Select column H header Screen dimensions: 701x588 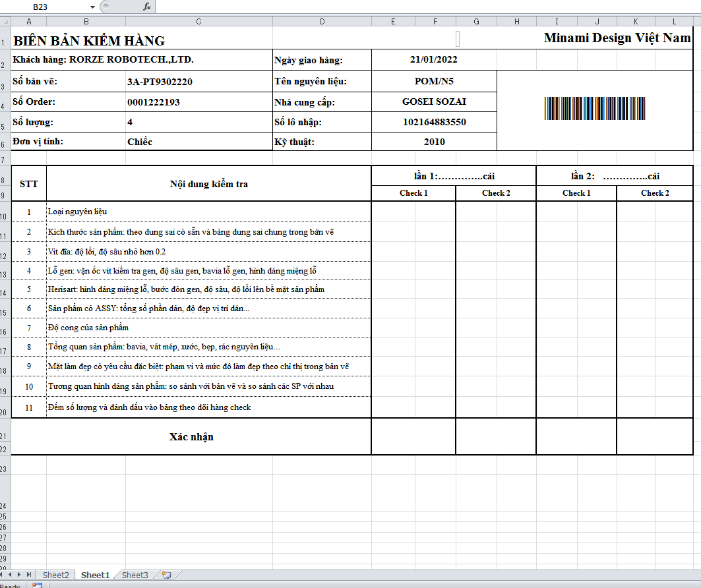pos(516,22)
